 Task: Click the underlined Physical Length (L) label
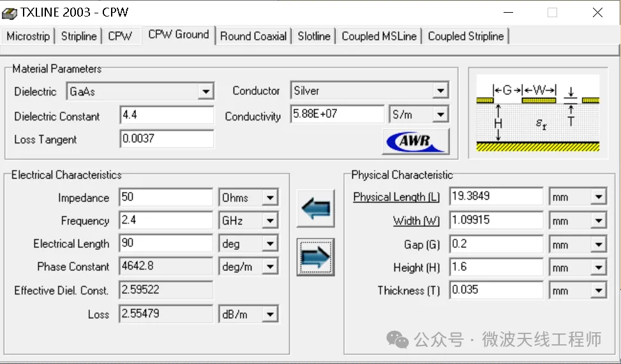(x=396, y=197)
